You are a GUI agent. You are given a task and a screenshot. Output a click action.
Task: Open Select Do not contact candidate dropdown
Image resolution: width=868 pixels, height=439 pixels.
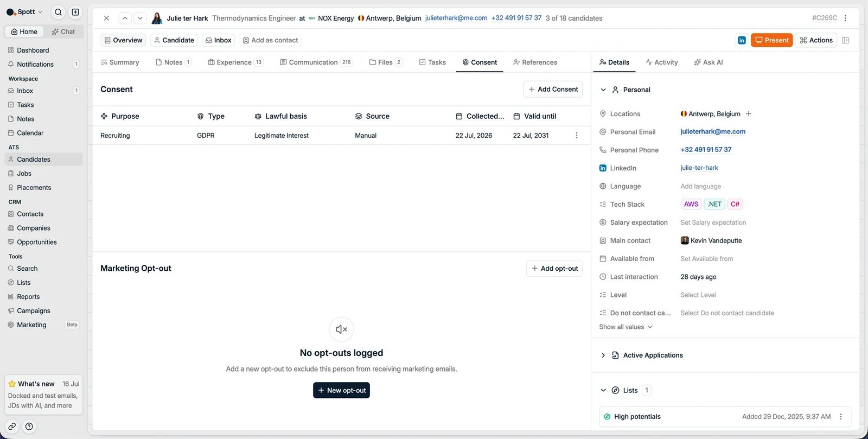tap(727, 313)
